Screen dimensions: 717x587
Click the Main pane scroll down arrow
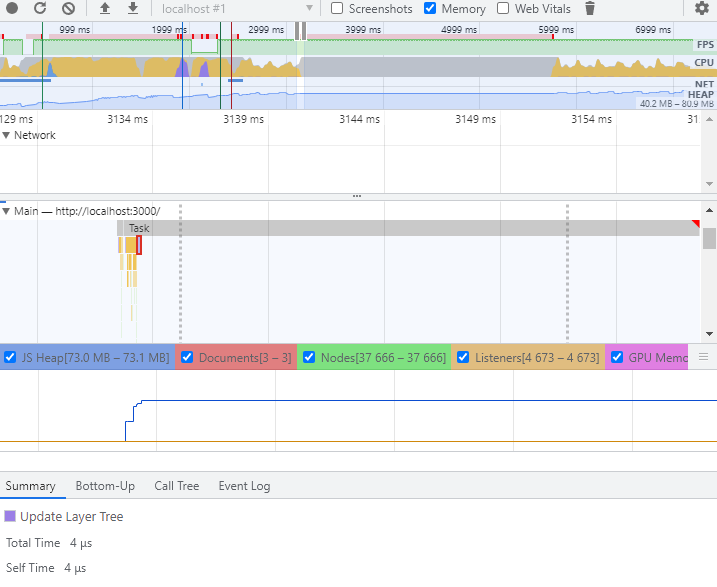(709, 334)
